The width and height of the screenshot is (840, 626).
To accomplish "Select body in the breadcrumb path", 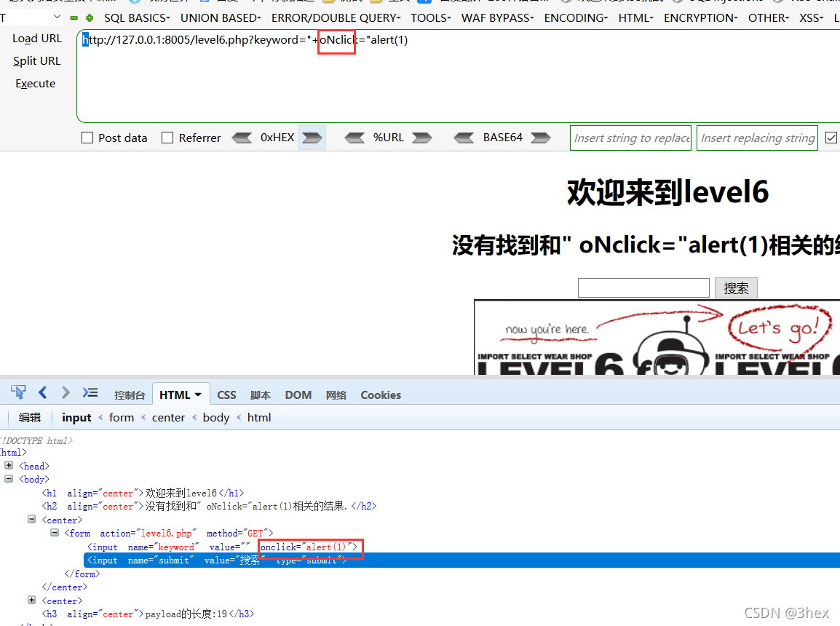I will pyautogui.click(x=216, y=418).
